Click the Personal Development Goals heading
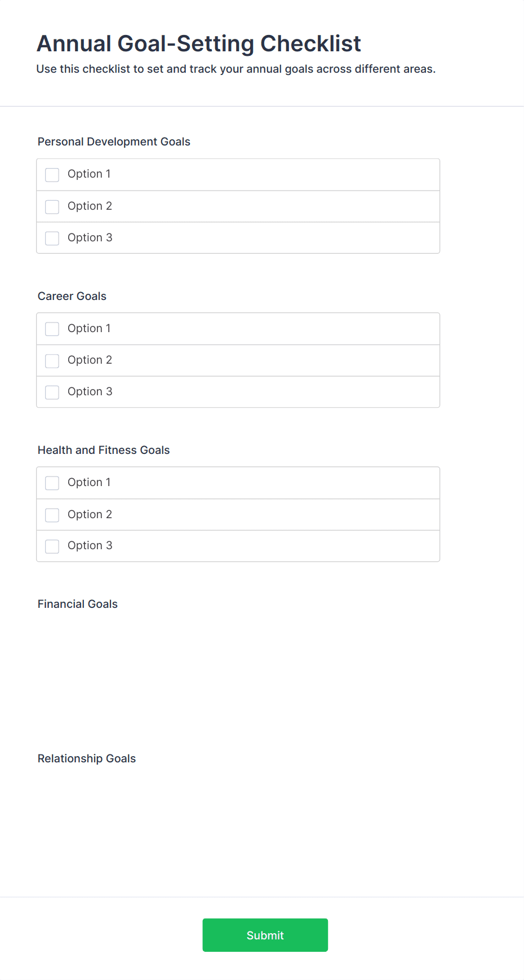The image size is (524, 980). [114, 142]
